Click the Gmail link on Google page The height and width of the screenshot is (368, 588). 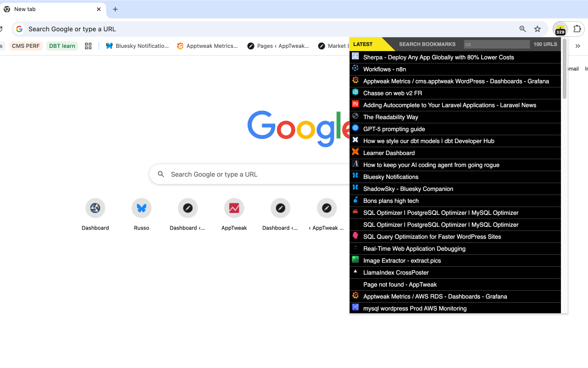coord(573,69)
